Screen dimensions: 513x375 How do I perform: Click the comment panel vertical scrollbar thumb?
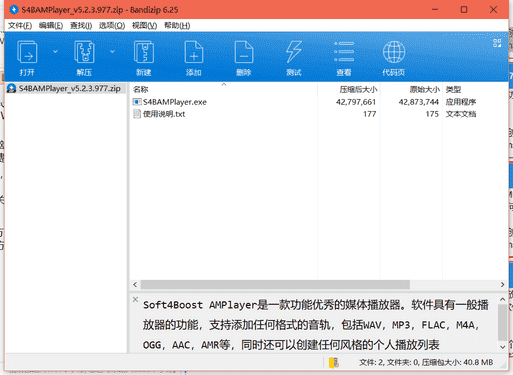502,322
